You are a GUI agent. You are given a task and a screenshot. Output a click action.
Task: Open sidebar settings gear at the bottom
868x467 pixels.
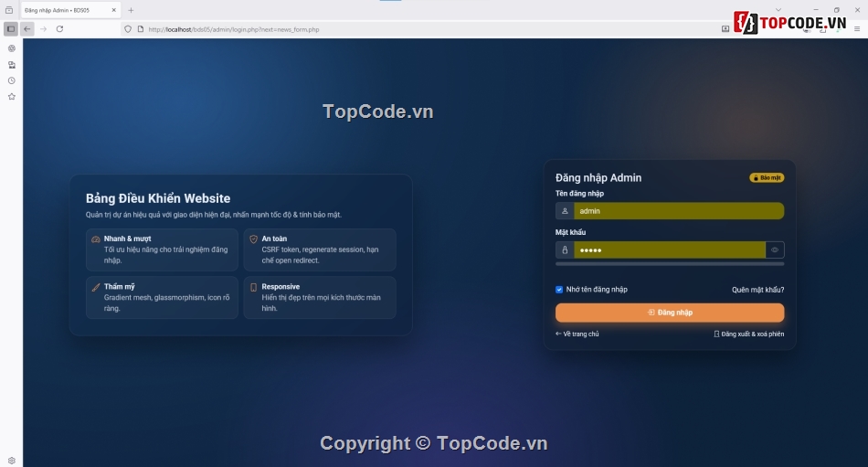[12, 461]
